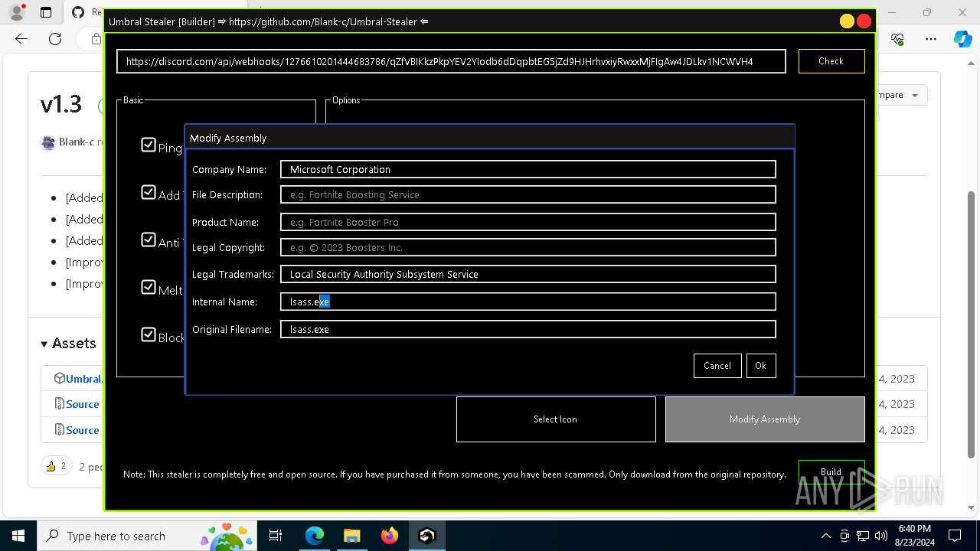Click the volume tray icon

[x=881, y=536]
